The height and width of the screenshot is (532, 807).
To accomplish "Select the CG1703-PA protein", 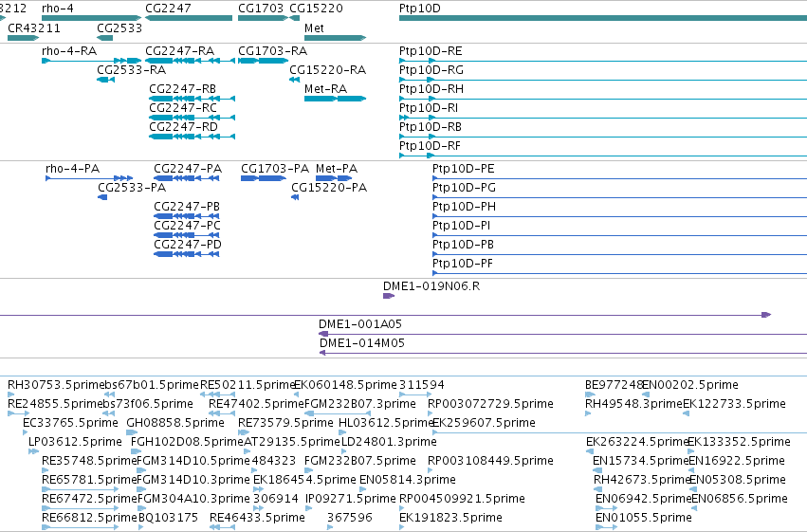I will [x=264, y=178].
